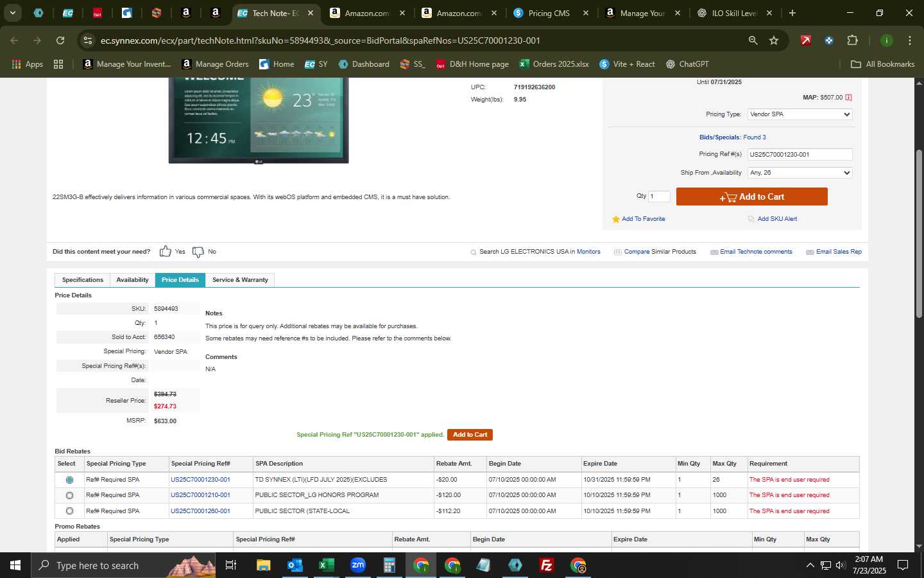Click the Pricing Ref #(s) input field
924x578 pixels.
(x=800, y=154)
